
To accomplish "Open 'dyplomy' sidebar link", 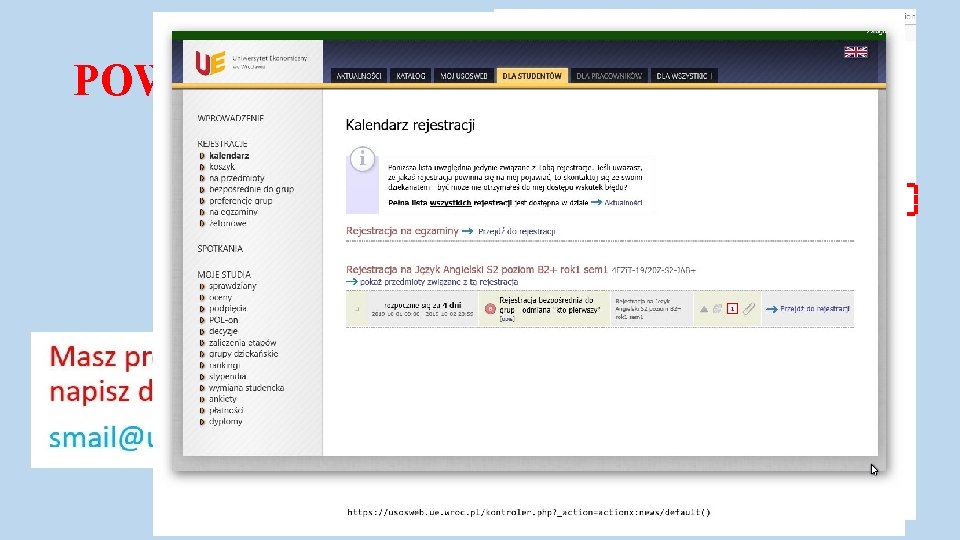I will 225,421.
